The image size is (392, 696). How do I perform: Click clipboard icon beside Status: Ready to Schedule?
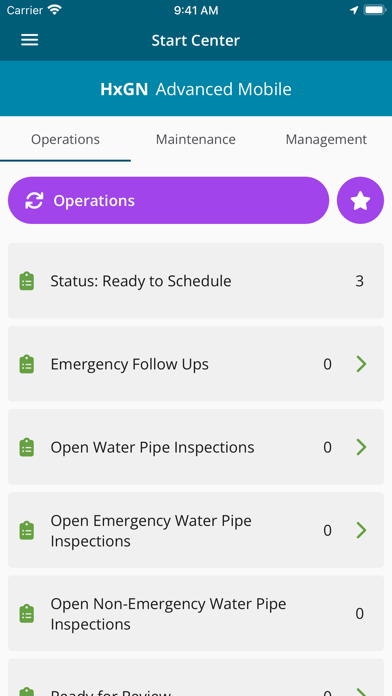click(27, 281)
